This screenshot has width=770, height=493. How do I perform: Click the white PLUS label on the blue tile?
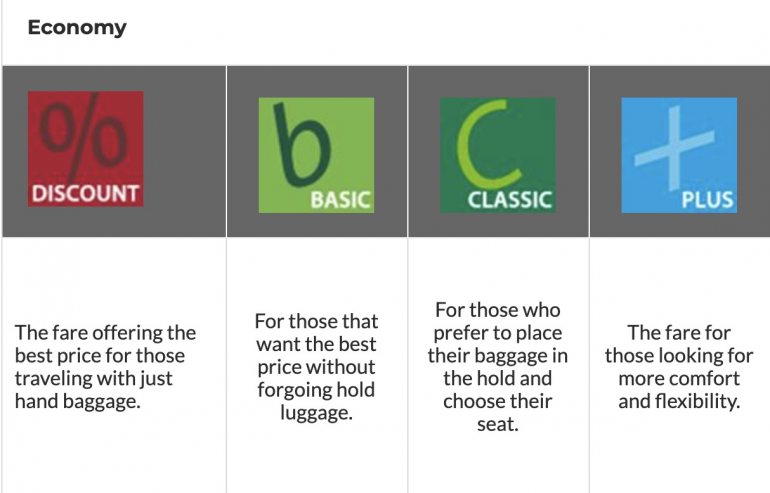click(x=707, y=199)
